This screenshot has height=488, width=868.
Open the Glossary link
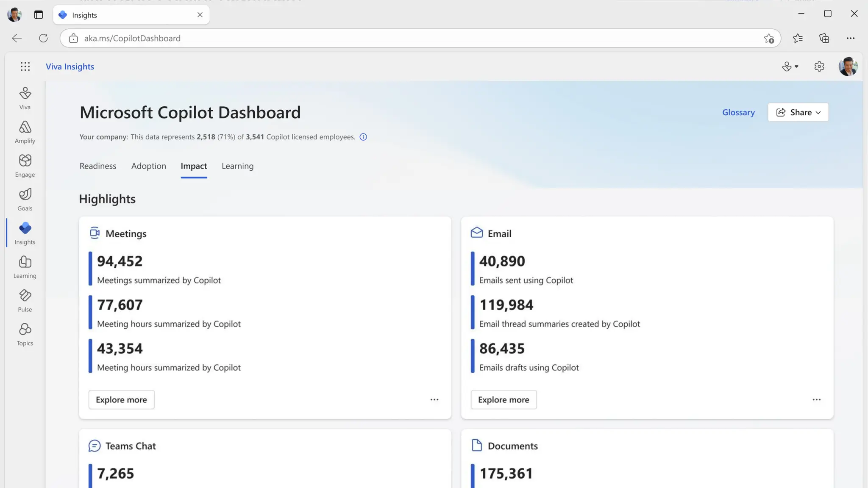tap(738, 112)
